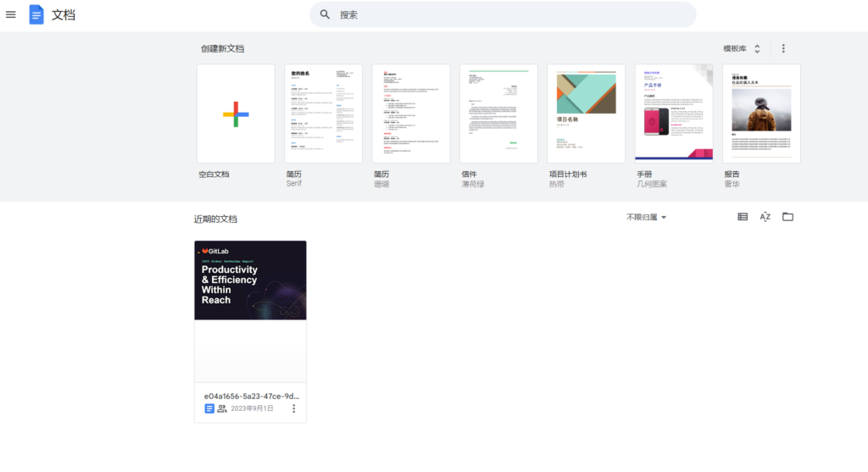Open the GitLab Productivity document thumbnail
The image size is (868, 472).
250,312
